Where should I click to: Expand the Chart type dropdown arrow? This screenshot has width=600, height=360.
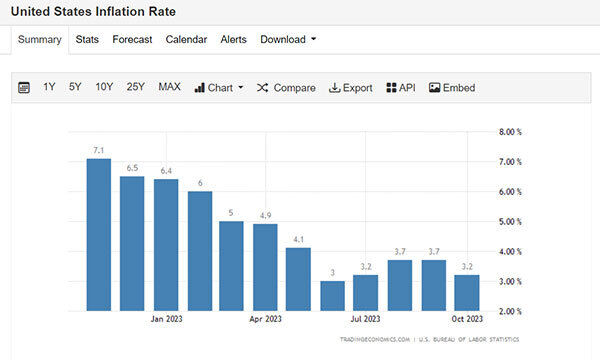coord(241,88)
